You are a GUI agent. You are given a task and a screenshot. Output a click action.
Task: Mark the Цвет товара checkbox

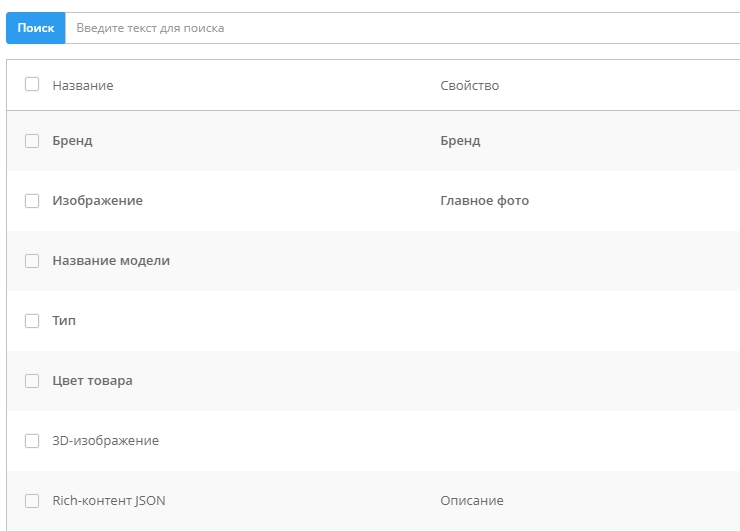(x=32, y=381)
